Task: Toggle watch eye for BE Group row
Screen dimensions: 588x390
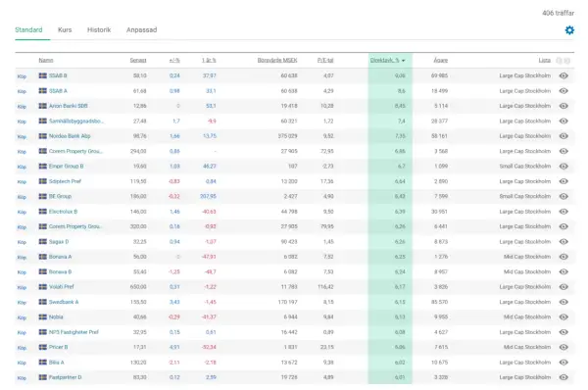Action: coord(563,196)
